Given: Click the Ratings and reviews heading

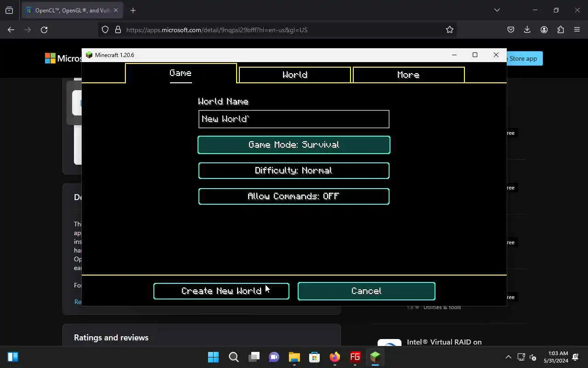Looking at the screenshot, I should pos(111,338).
